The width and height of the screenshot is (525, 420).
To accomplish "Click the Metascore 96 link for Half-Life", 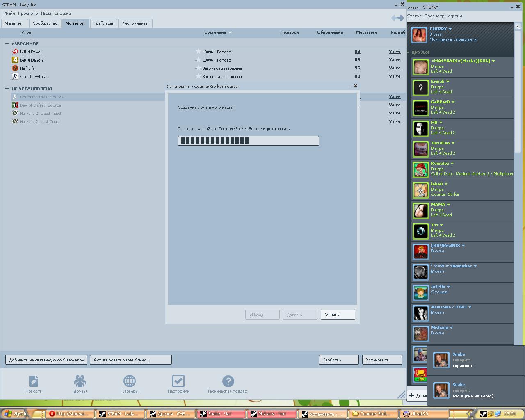I will (x=357, y=68).
